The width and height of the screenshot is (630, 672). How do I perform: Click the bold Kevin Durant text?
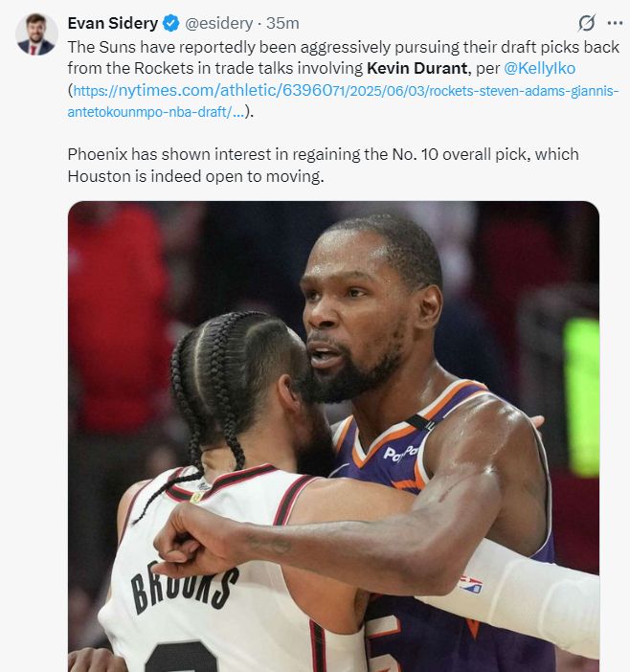point(416,68)
